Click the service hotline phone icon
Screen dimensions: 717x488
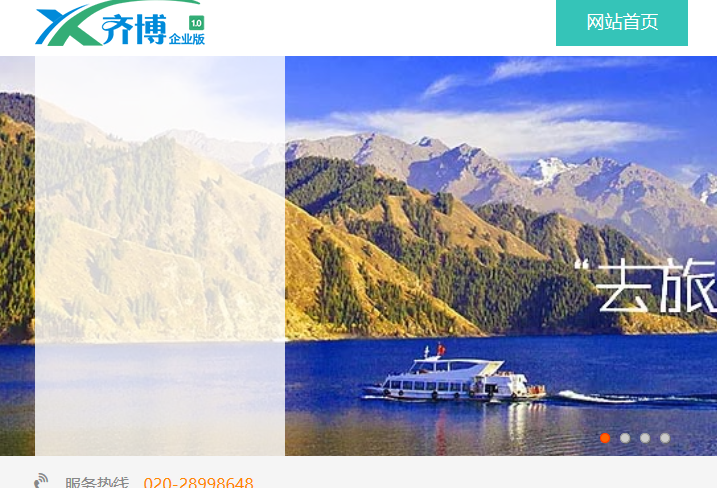coord(41,481)
